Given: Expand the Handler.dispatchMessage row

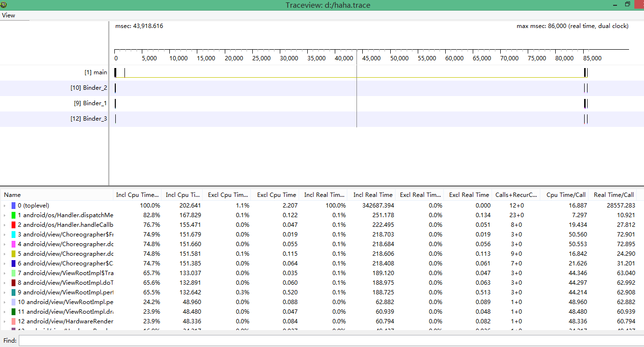Looking at the screenshot, I should tap(5, 215).
